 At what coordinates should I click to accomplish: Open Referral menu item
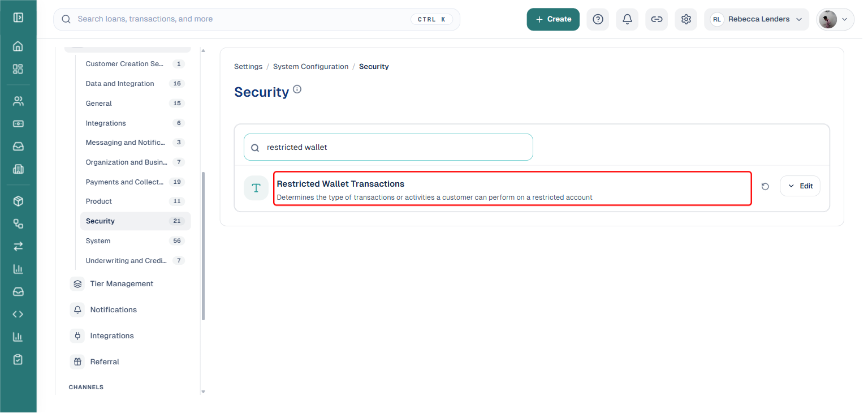click(128, 362)
